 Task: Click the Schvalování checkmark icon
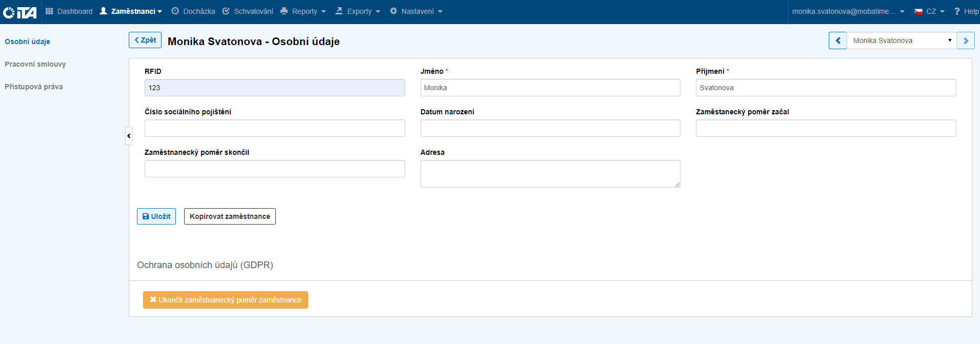[226, 11]
